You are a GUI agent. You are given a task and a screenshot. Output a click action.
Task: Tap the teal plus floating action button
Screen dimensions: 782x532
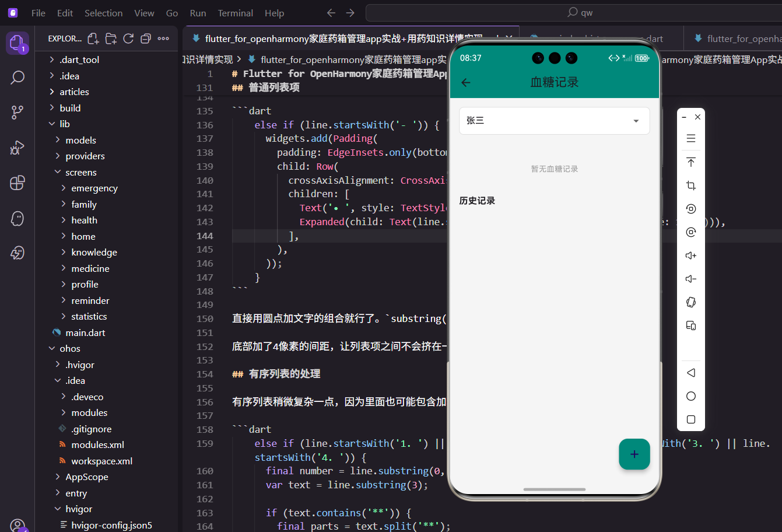(634, 454)
